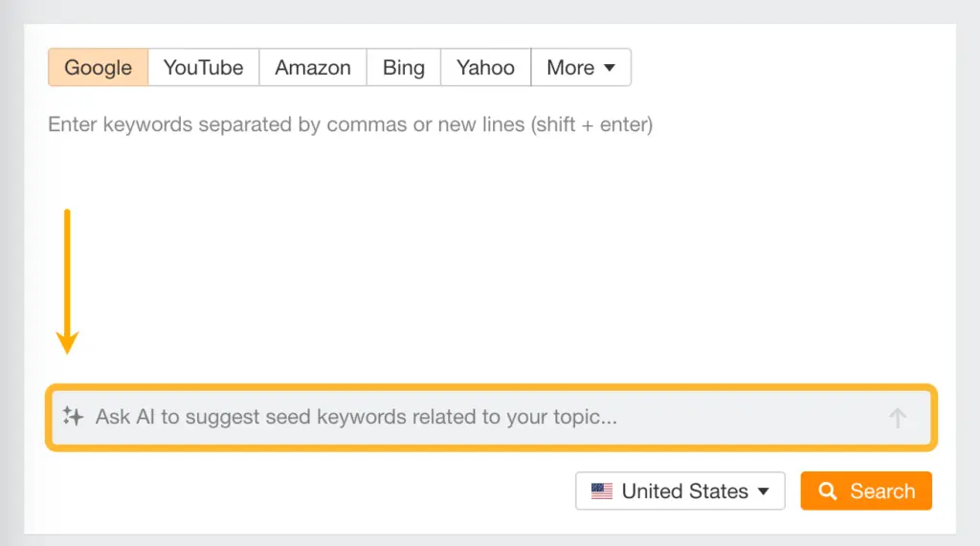Click the AI sparkle icon

pyautogui.click(x=73, y=417)
